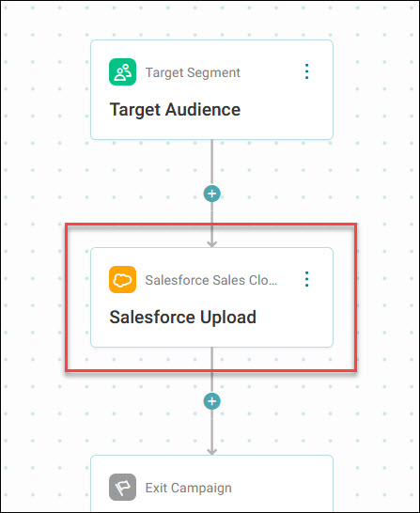Click the green Target Segment people icon

pyautogui.click(x=122, y=72)
